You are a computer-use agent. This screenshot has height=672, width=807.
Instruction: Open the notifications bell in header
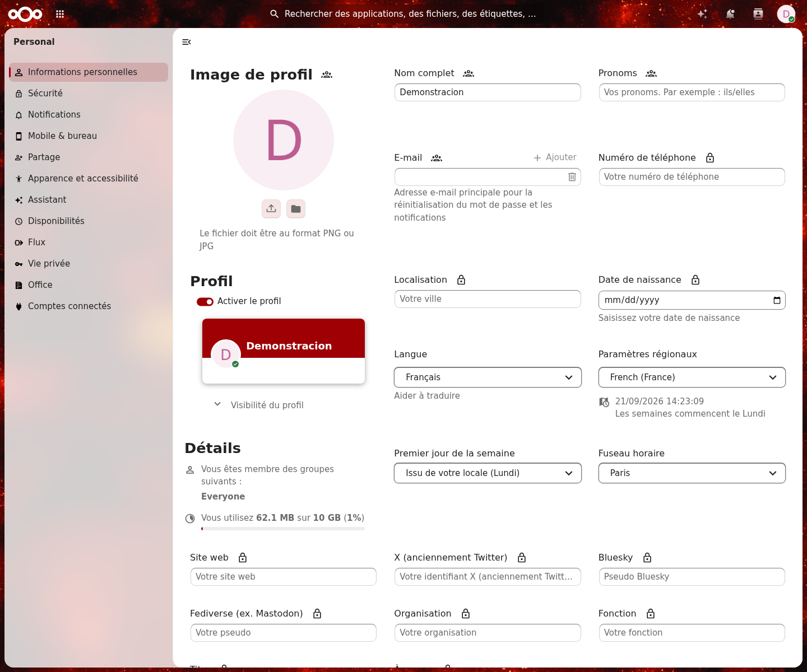730,14
